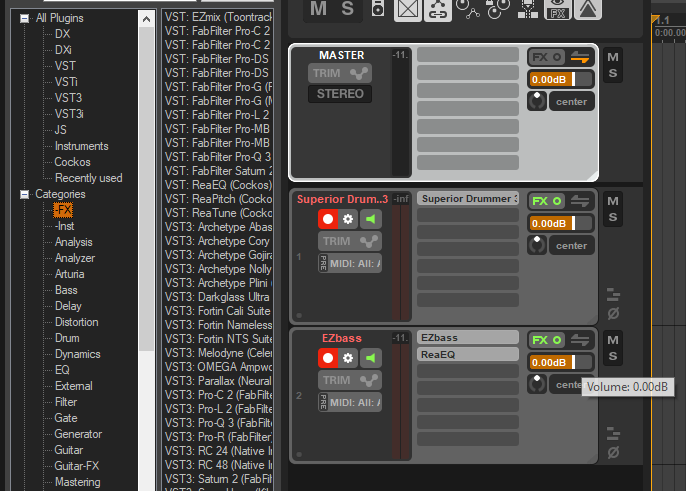Arm record on EZbass track
The width and height of the screenshot is (686, 491).
pyautogui.click(x=328, y=358)
